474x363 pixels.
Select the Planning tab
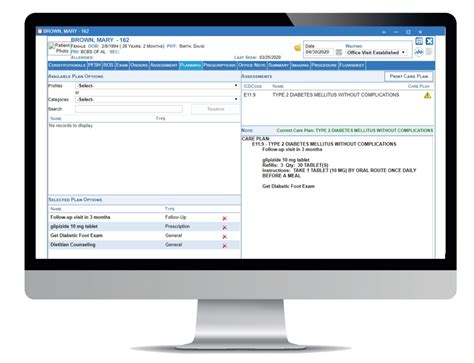click(x=190, y=65)
